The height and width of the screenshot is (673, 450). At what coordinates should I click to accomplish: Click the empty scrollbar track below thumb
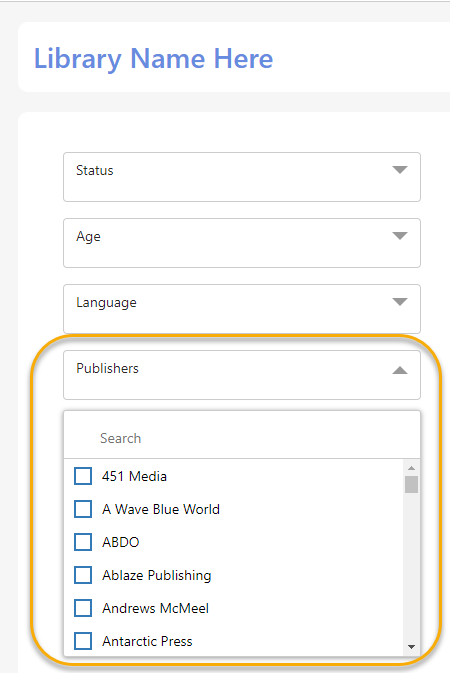tap(411, 567)
